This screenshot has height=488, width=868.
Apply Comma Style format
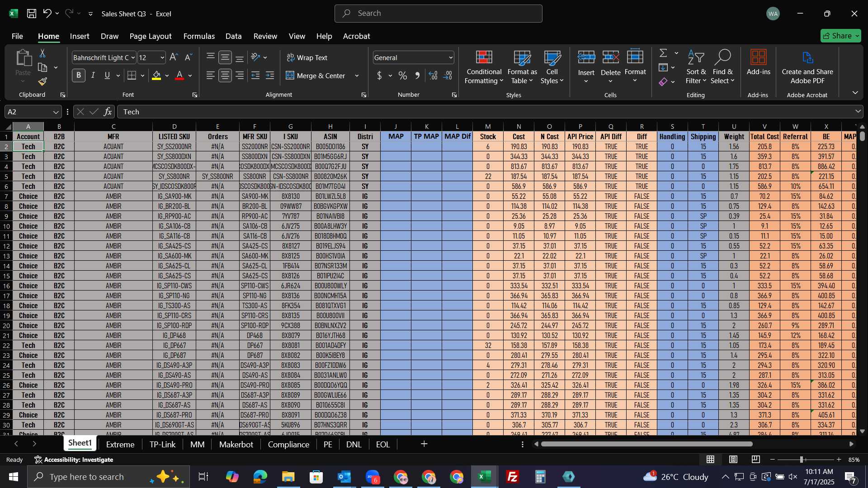(417, 75)
